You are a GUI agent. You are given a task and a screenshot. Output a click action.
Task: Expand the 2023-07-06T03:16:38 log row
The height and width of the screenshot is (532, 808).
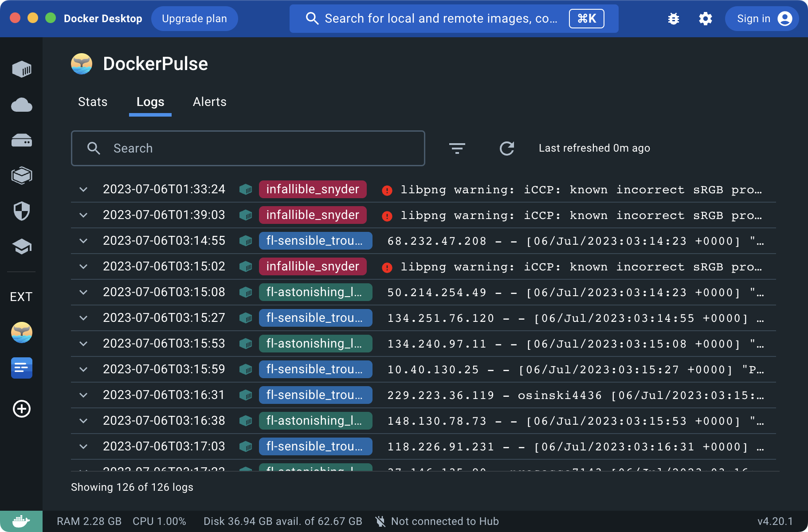(83, 421)
